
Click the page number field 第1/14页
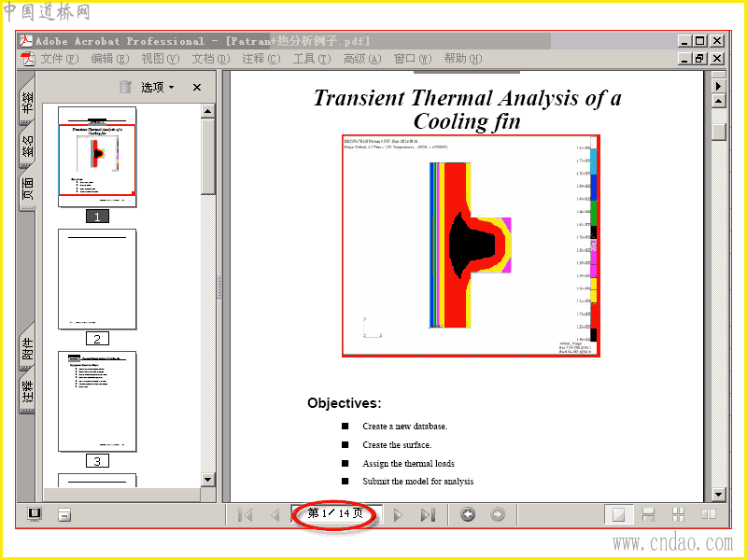pyautogui.click(x=335, y=513)
